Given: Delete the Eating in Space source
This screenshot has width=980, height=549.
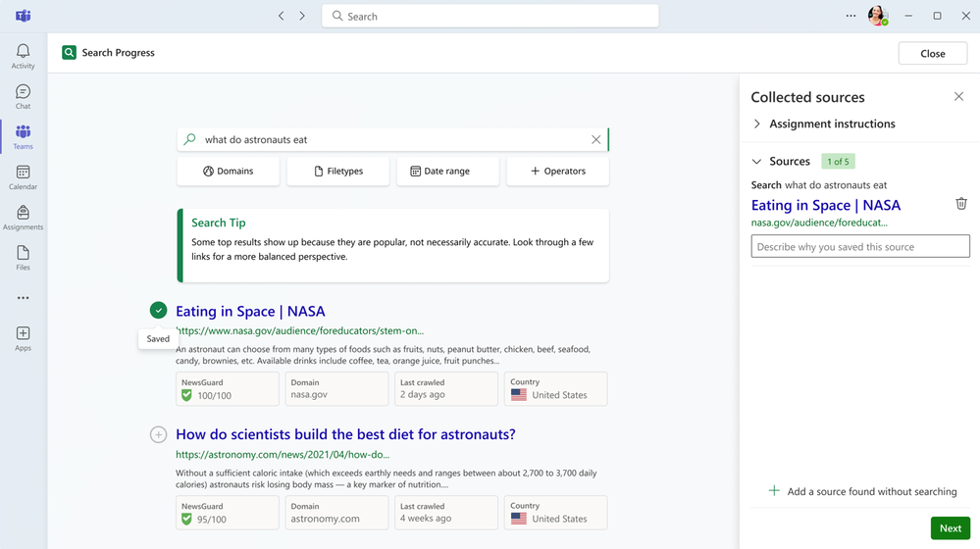Looking at the screenshot, I should coord(961,204).
